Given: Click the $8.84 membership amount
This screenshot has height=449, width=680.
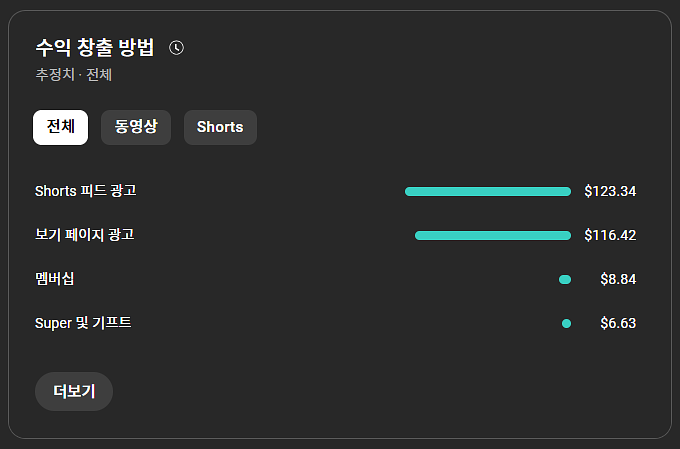Looking at the screenshot, I should coord(618,279).
